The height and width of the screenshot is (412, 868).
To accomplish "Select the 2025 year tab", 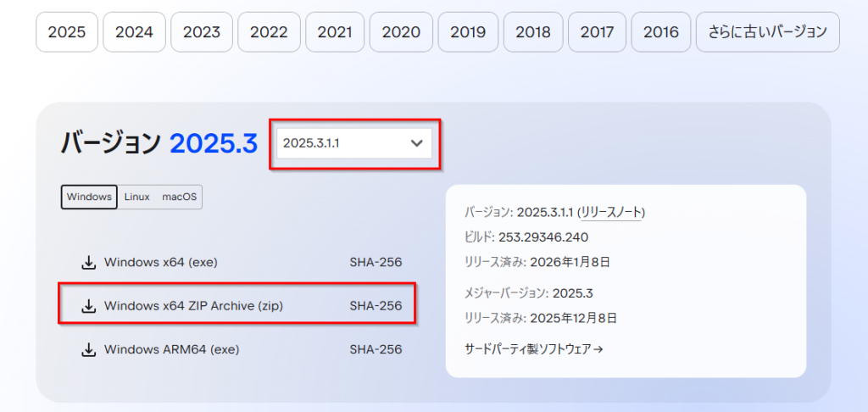I will click(x=67, y=32).
